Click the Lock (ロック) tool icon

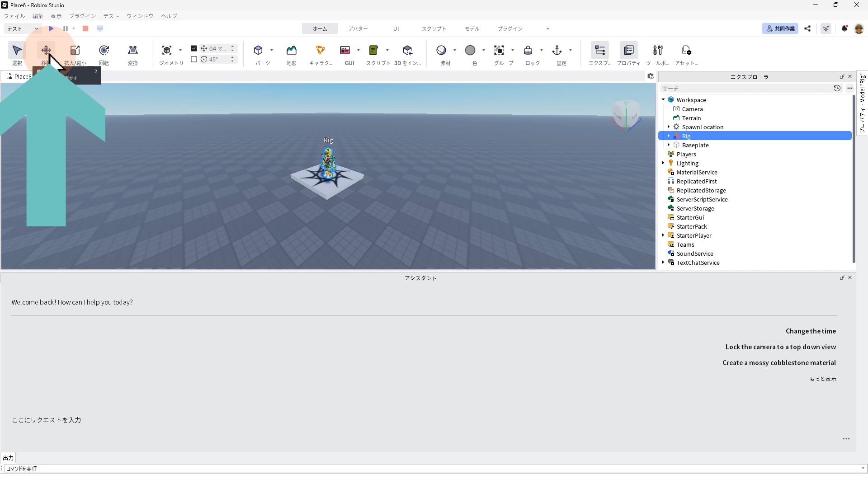click(528, 51)
